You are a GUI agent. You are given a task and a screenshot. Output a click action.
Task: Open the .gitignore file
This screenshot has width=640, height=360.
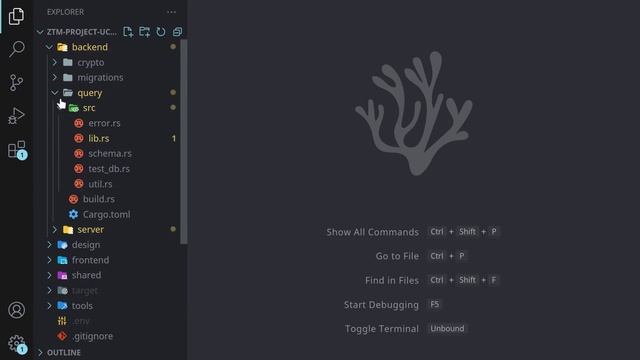93,336
